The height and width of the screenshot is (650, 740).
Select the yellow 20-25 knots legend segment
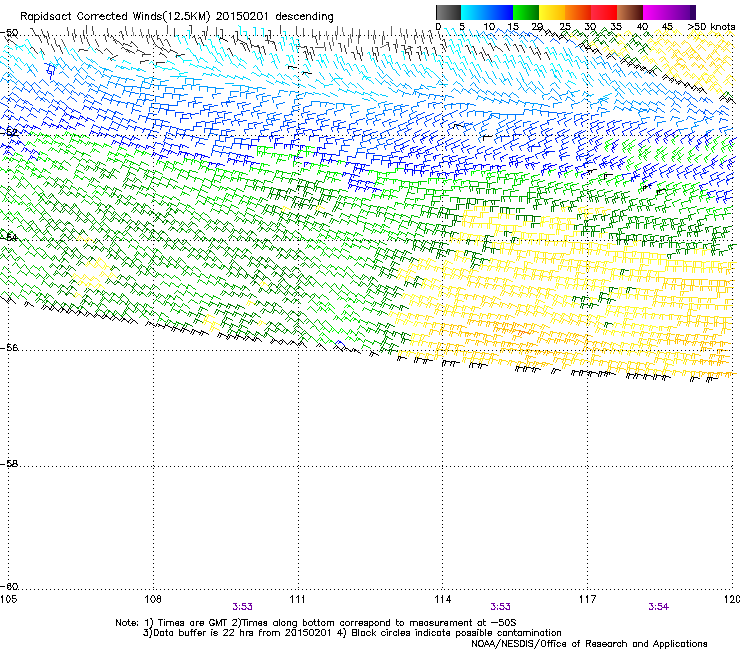click(x=552, y=12)
